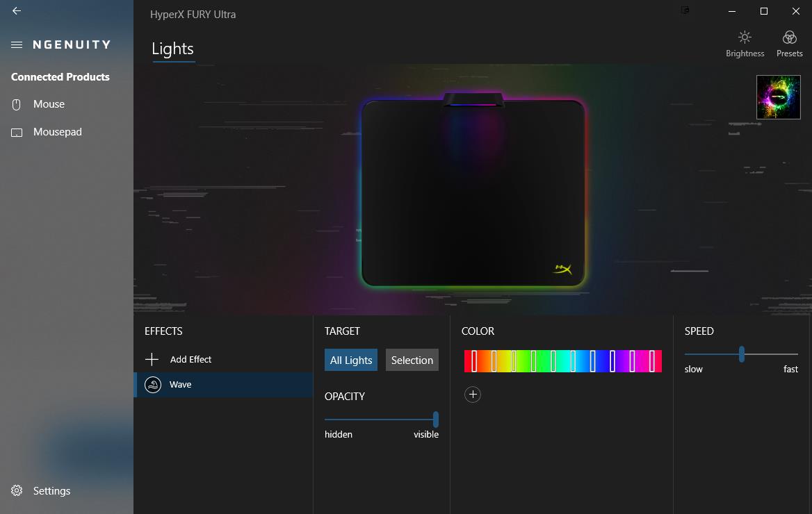Click the plus icon under color bar

coord(473,395)
